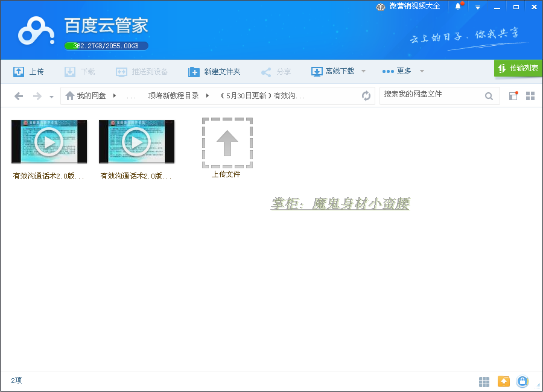
Task: Go to 我的网盘 home breadcrumb
Action: click(x=86, y=95)
